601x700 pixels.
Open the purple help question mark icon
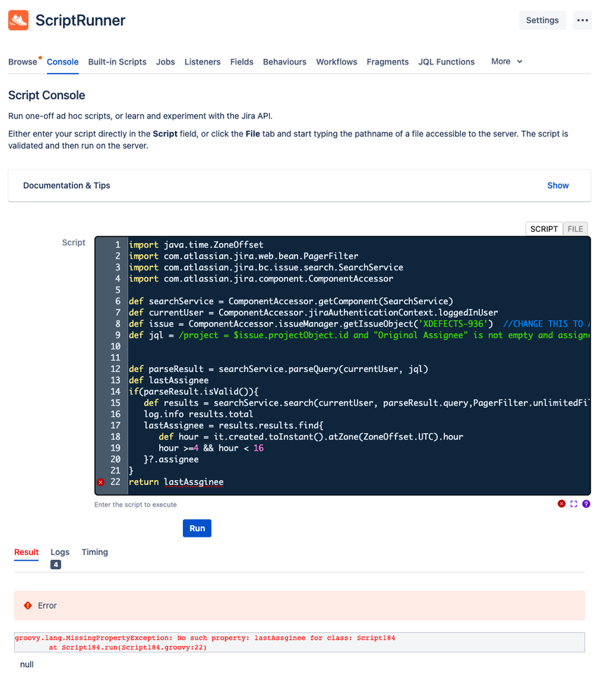tap(586, 504)
